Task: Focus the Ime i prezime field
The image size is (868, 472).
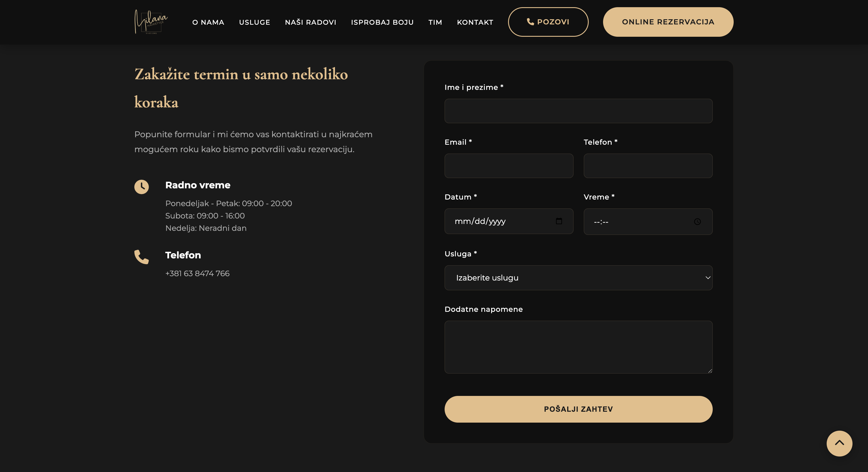Action: click(x=578, y=111)
